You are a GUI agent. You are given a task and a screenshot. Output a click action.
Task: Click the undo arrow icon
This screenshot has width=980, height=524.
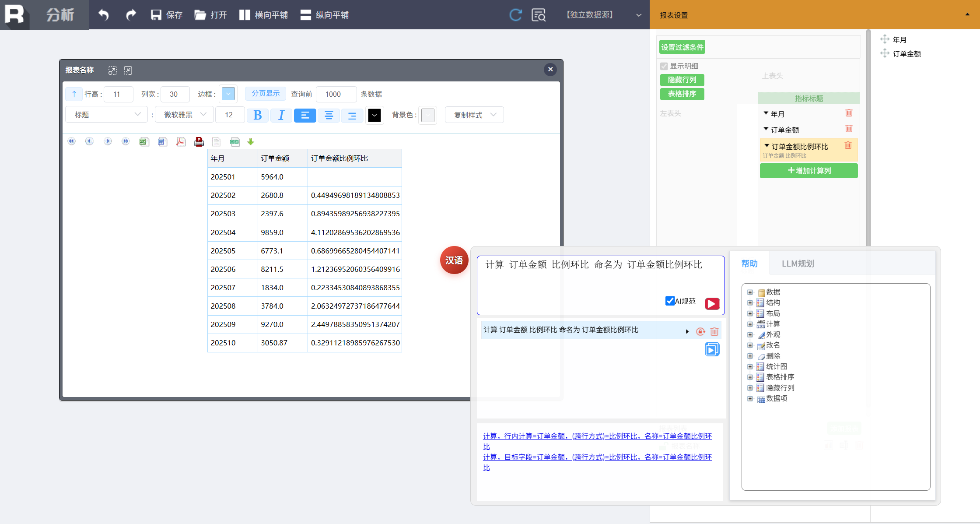point(103,15)
